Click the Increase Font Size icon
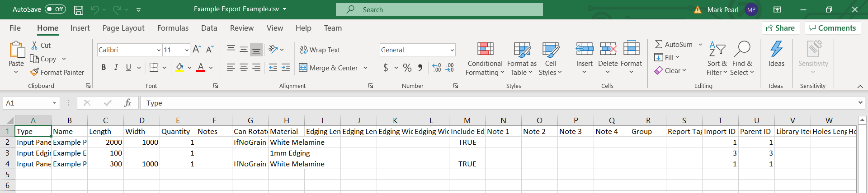868x193 pixels. (x=197, y=50)
